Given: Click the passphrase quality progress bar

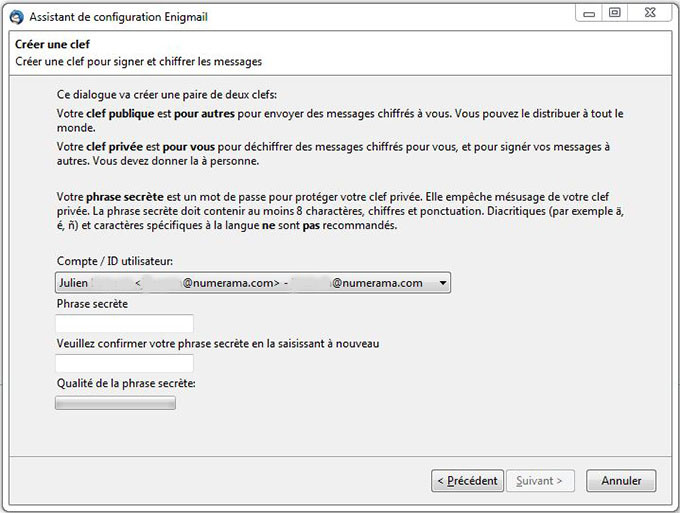Looking at the screenshot, I should 115,403.
